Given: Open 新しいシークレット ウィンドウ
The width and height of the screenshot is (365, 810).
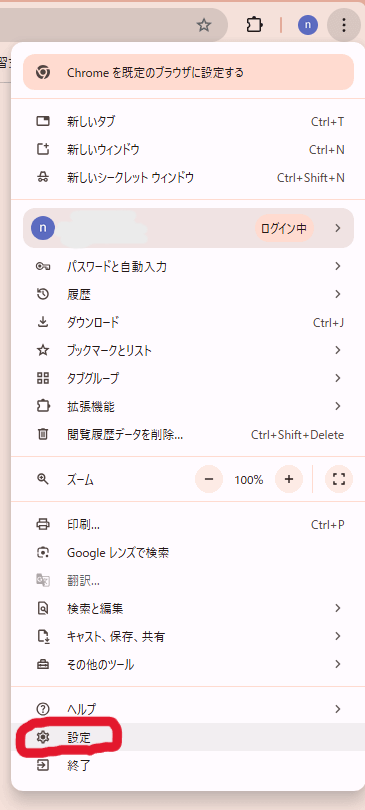Looking at the screenshot, I should [x=188, y=178].
